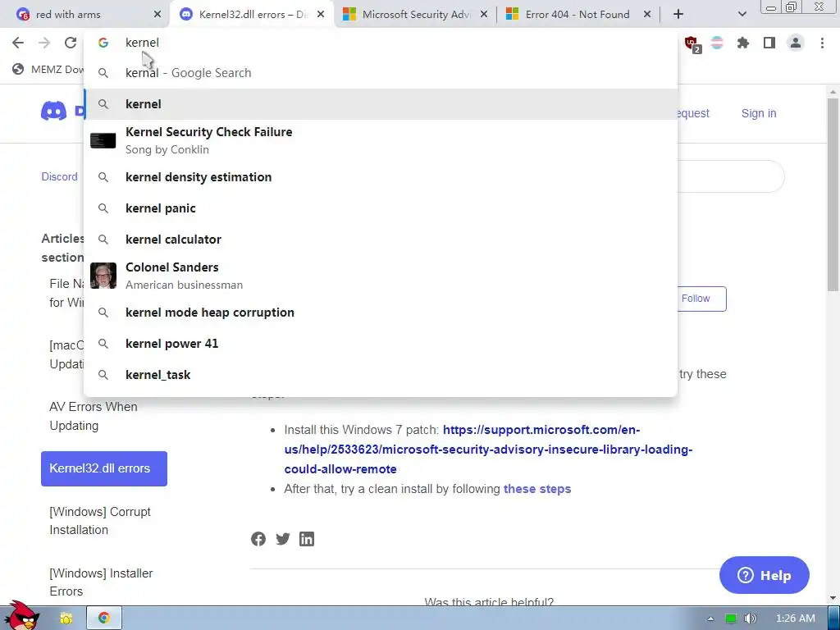The height and width of the screenshot is (630, 840).
Task: Share article on Facebook
Action: pyautogui.click(x=258, y=539)
